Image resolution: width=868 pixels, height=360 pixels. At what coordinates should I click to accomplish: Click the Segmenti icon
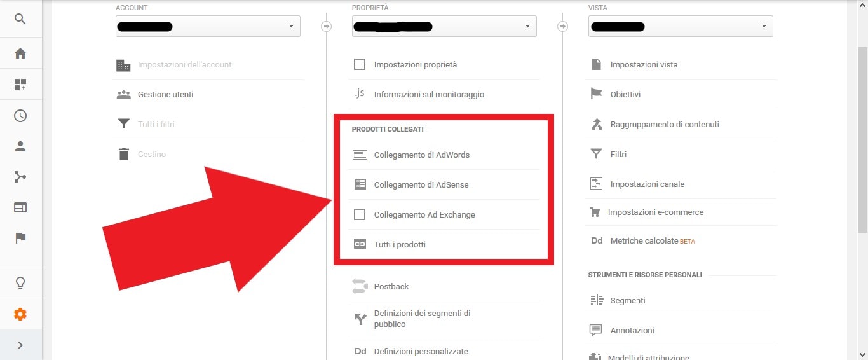[596, 300]
